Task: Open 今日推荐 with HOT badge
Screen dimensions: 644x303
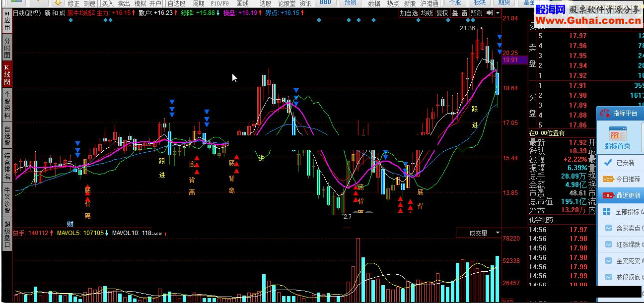Action: coord(621,179)
